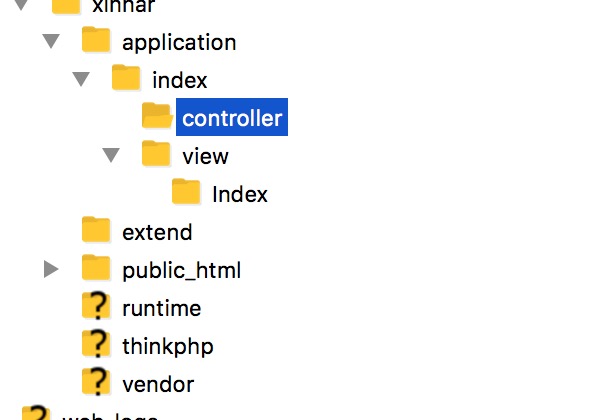Collapse the application folder triangle
This screenshot has width=608, height=420.
(51, 41)
